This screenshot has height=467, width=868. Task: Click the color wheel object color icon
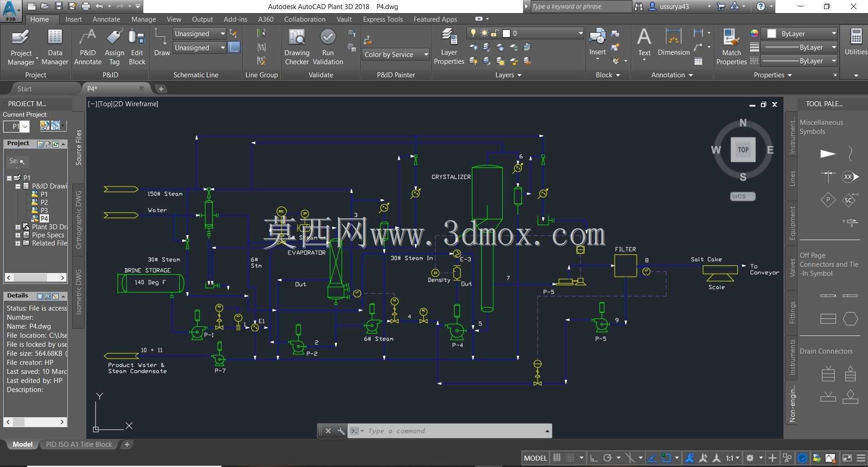[x=754, y=33]
